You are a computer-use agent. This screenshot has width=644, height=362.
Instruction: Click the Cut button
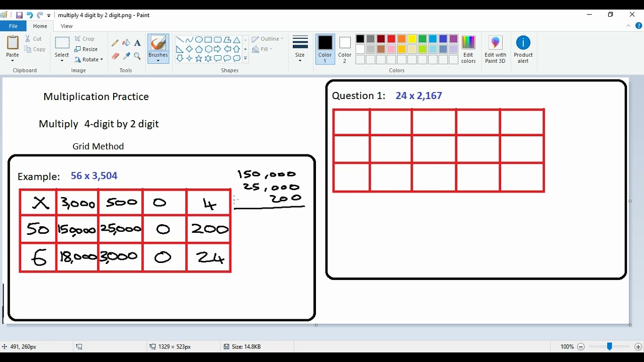34,39
